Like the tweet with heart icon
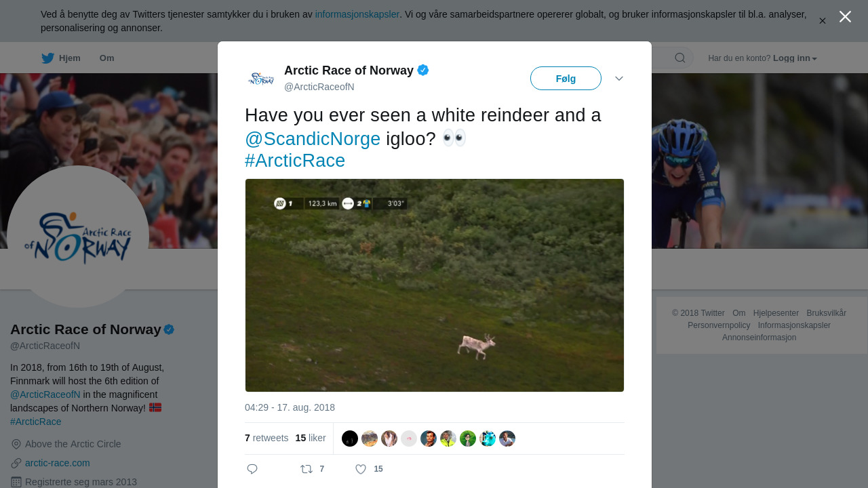Screen dimensions: 868x488 pyautogui.click(x=361, y=469)
